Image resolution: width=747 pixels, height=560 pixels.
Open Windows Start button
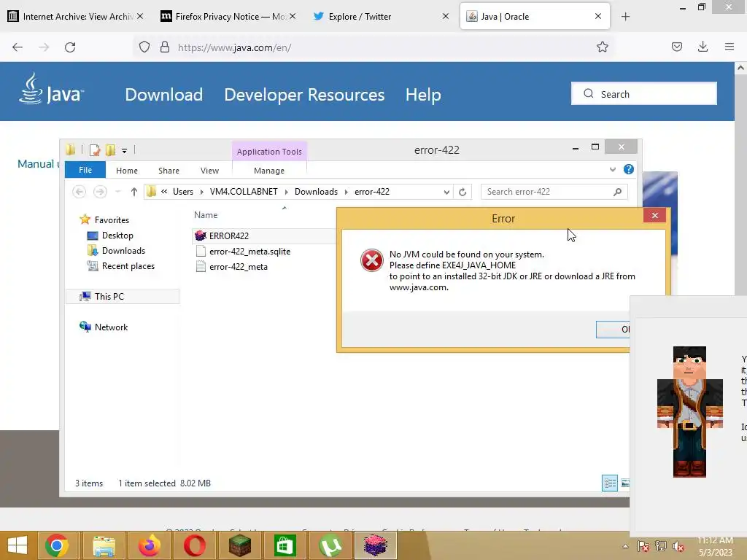point(18,545)
